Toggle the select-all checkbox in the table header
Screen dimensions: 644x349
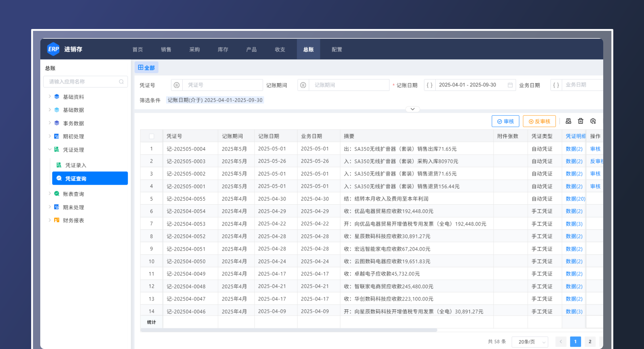click(x=151, y=136)
